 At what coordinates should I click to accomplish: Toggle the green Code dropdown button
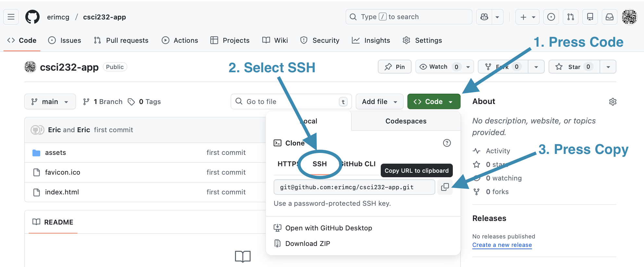click(x=433, y=102)
